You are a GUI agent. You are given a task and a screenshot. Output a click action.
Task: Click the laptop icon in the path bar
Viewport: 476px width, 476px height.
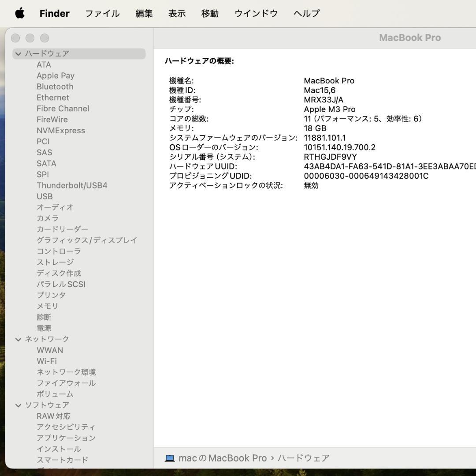tap(169, 458)
